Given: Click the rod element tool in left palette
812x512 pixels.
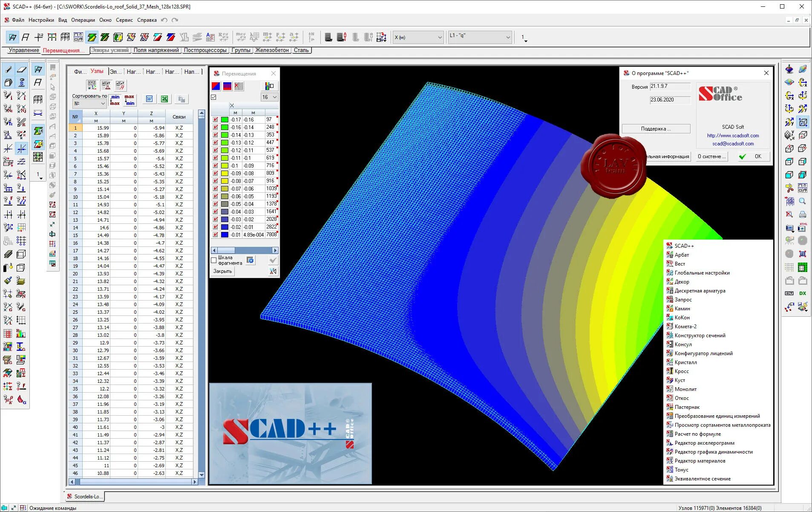Looking at the screenshot, I should click(x=8, y=69).
